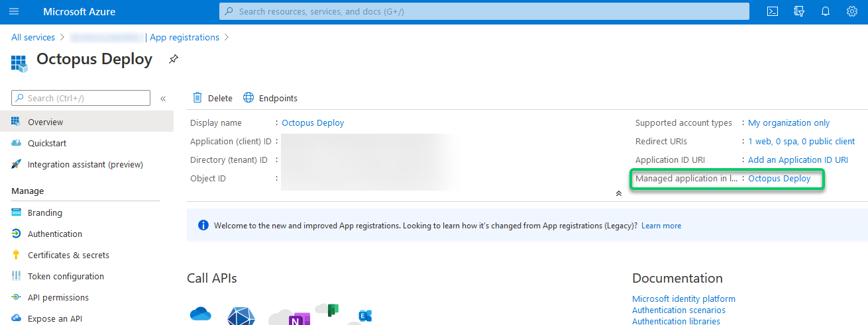Open the Azure portal hamburger menu
This screenshot has width=868, height=325.
14,11
